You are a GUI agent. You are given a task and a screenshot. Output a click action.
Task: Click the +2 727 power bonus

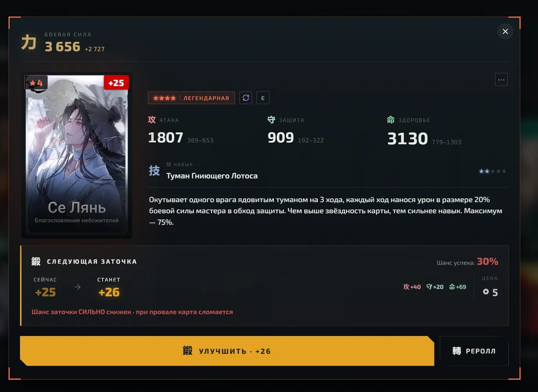coord(95,49)
